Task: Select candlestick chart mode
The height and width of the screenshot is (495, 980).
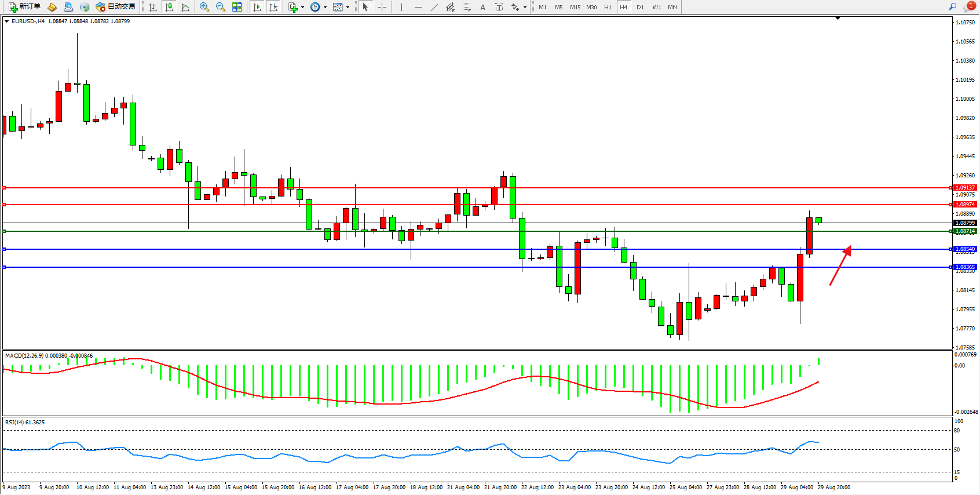Action: [x=169, y=7]
